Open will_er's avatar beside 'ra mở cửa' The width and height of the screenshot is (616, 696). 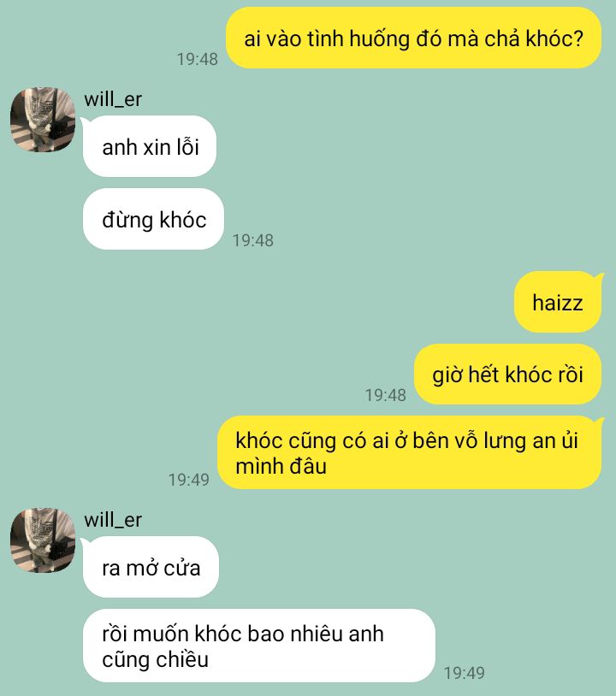click(43, 540)
